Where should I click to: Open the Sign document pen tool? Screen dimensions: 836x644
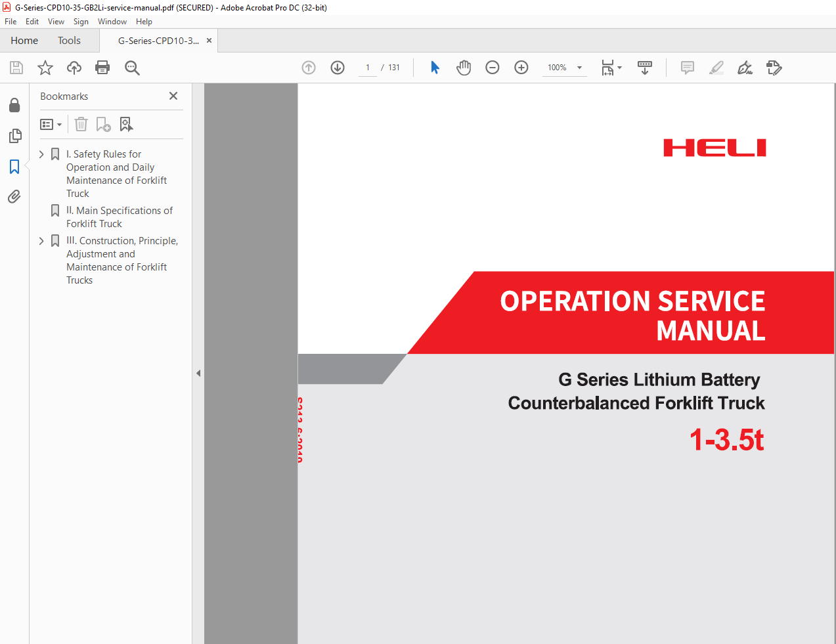745,68
